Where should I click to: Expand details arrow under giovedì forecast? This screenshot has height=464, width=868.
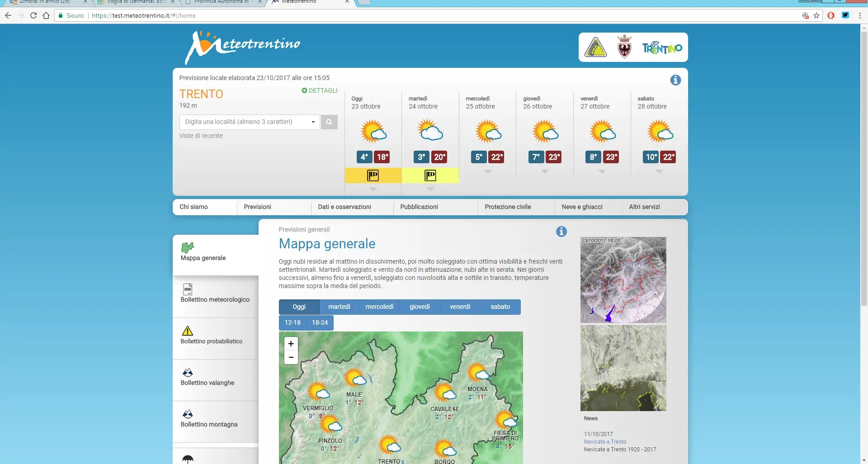coord(545,172)
